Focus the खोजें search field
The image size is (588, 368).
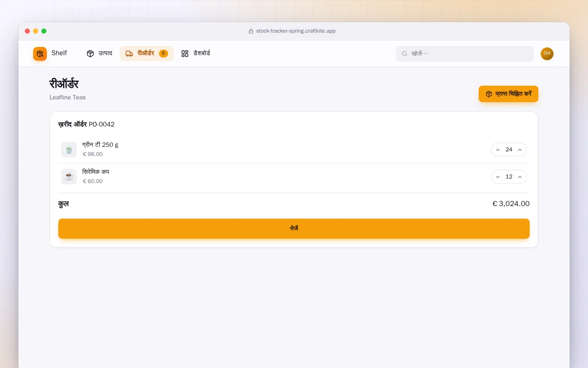[465, 54]
